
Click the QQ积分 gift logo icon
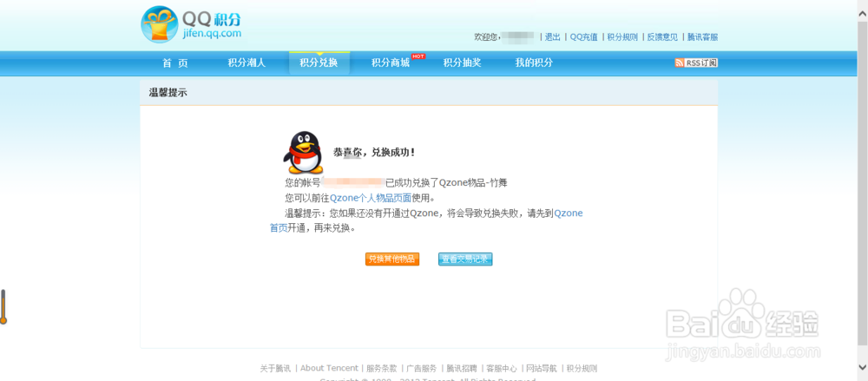pyautogui.click(x=160, y=24)
